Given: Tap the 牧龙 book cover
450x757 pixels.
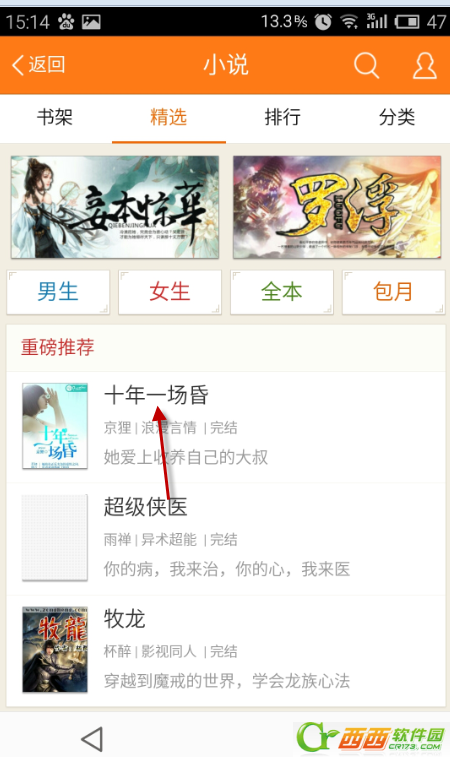Looking at the screenshot, I should (x=55, y=650).
